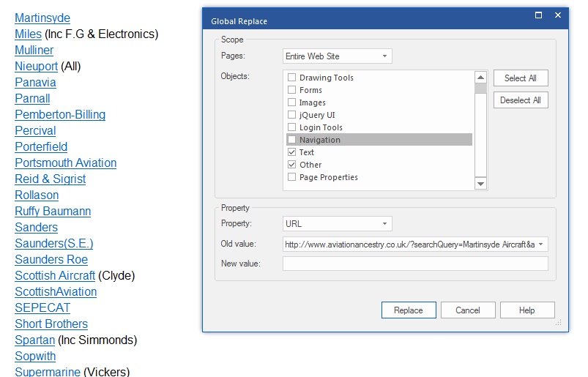
Task: Uncheck the Text checkbox
Action: click(291, 152)
